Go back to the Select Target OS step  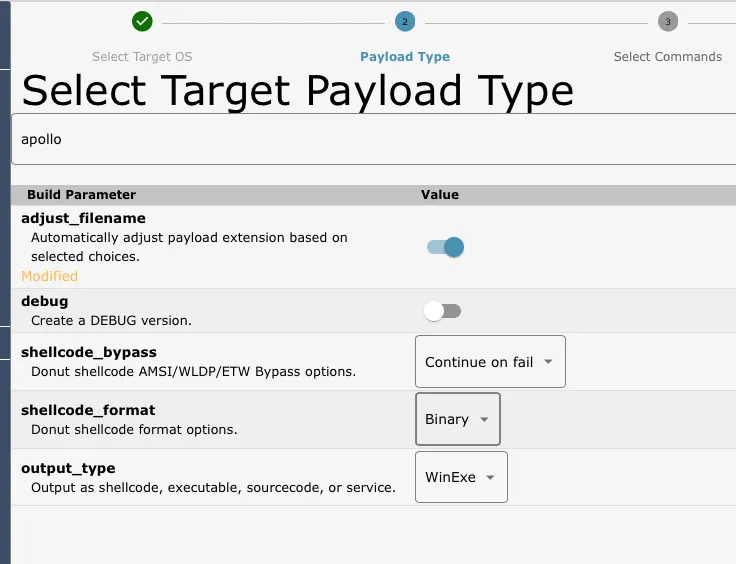point(142,57)
